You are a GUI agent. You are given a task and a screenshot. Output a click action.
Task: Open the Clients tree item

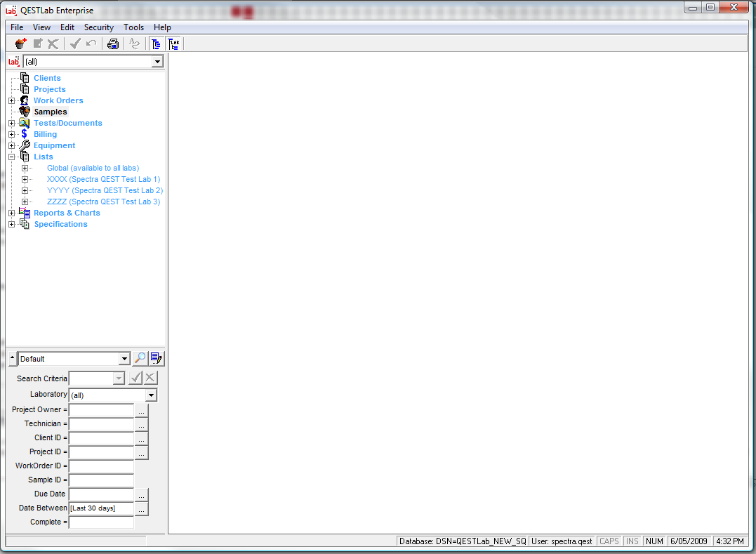[x=47, y=78]
